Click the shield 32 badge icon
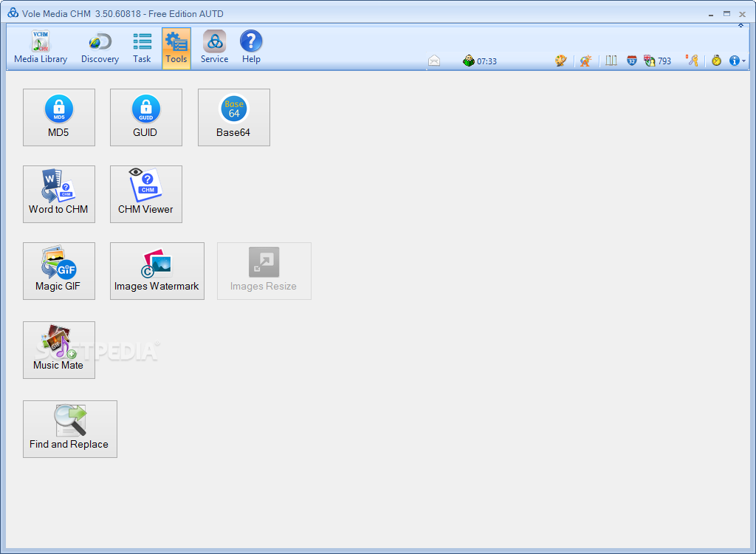756x554 pixels. click(x=632, y=61)
